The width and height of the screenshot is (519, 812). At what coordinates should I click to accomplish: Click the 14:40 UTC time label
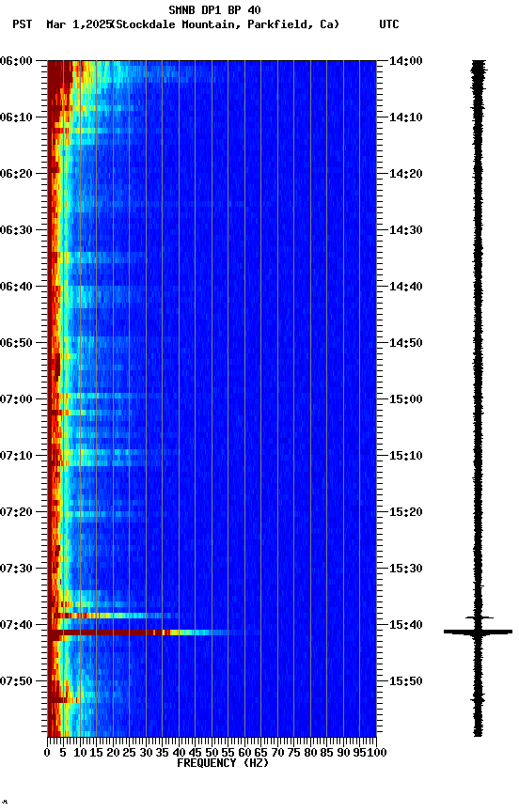tap(406, 287)
